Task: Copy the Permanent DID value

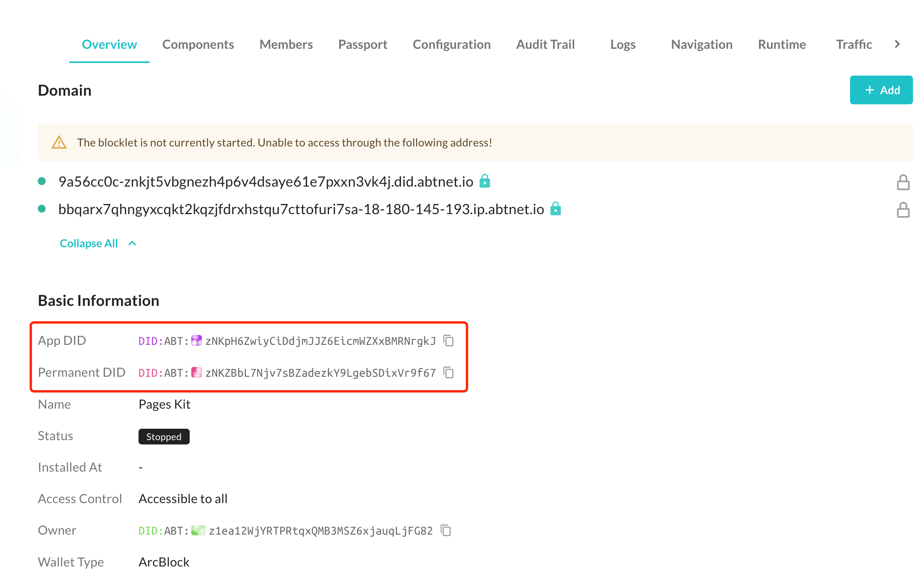Action: point(449,372)
